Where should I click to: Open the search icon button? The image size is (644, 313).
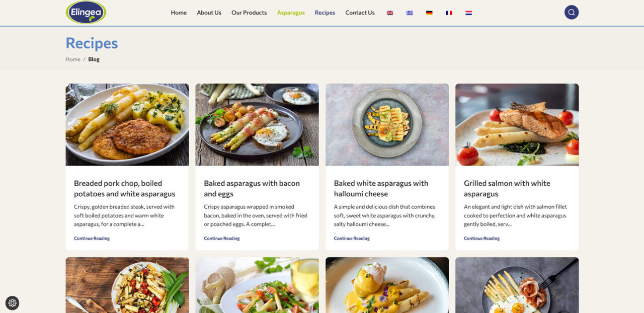coord(571,13)
